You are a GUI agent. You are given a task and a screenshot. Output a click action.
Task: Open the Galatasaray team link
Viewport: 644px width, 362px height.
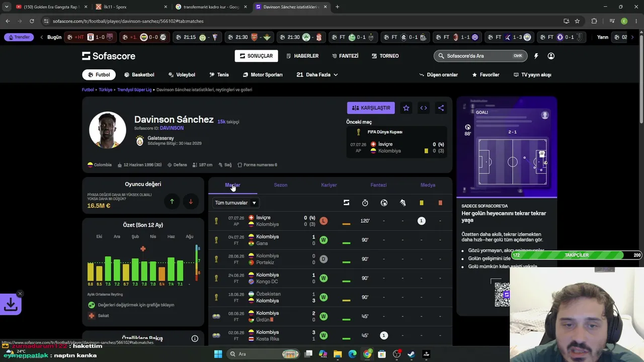(x=160, y=138)
